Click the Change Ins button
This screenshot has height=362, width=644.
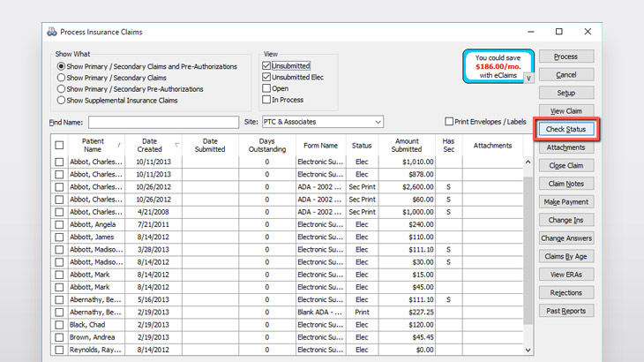click(x=566, y=220)
